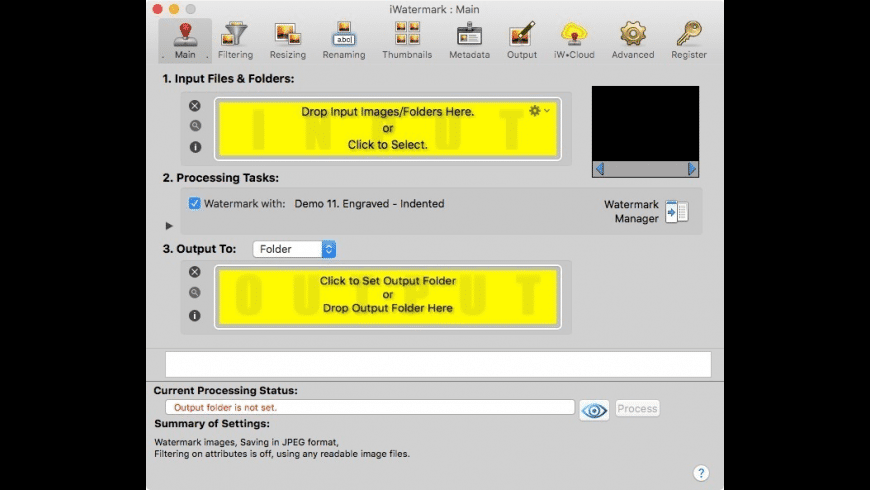Open the Output settings tab
Image resolution: width=870 pixels, height=490 pixels.
tap(522, 41)
